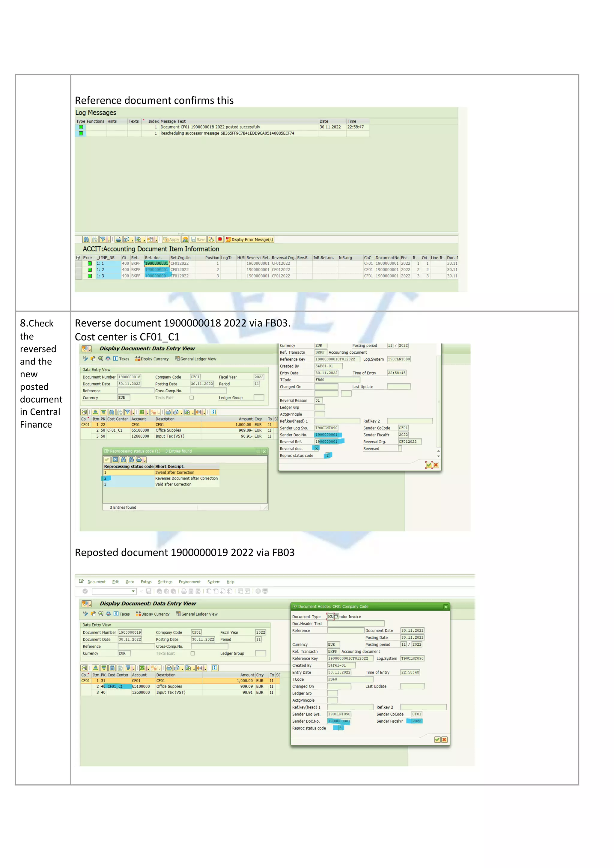Click Information icon in 1900000019 item toolbar
The height and width of the screenshot is (868, 614).
point(214,668)
